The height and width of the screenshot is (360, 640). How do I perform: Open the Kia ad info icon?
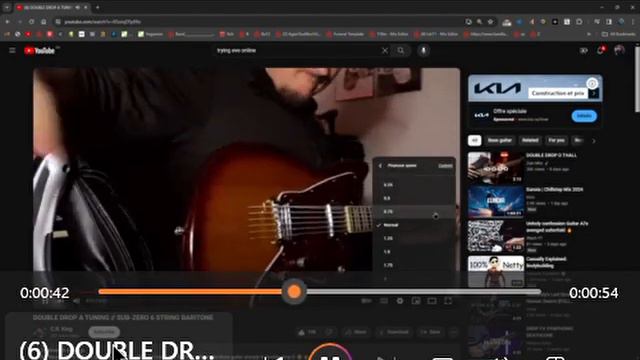[592, 84]
